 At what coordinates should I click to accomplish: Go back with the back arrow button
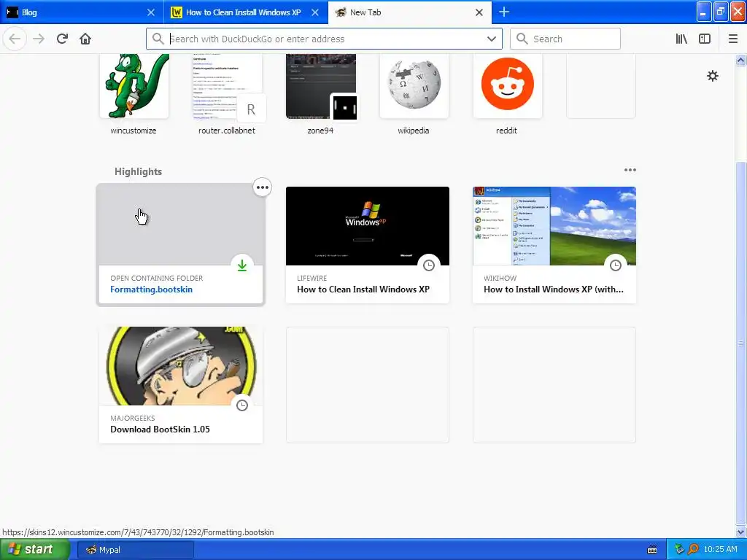(15, 39)
